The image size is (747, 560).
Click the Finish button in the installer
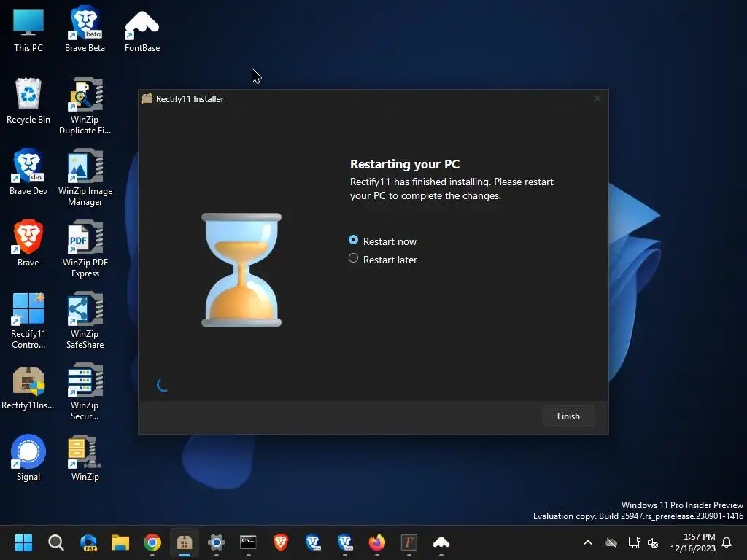pos(568,416)
